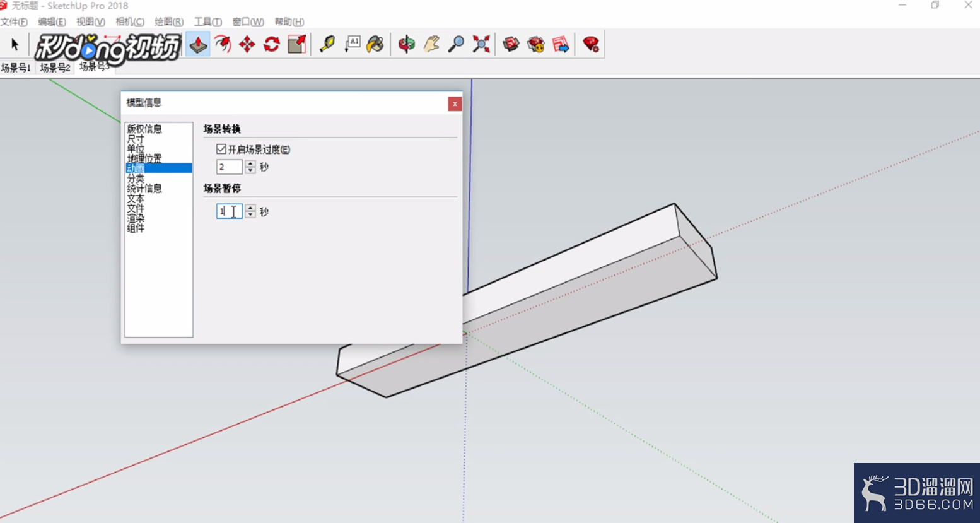Image resolution: width=980 pixels, height=523 pixels.
Task: Choose the Move tool
Action: pyautogui.click(x=247, y=44)
